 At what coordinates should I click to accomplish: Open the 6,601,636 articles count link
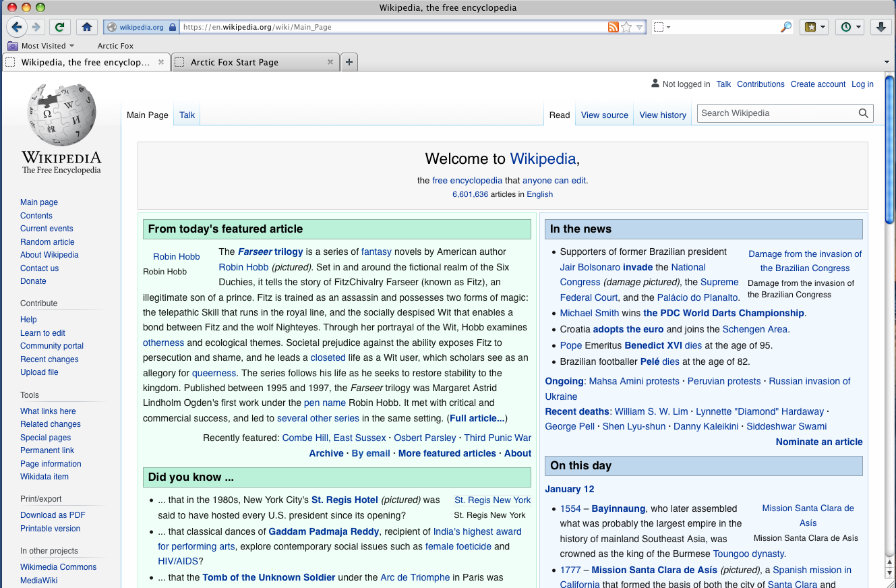point(470,194)
